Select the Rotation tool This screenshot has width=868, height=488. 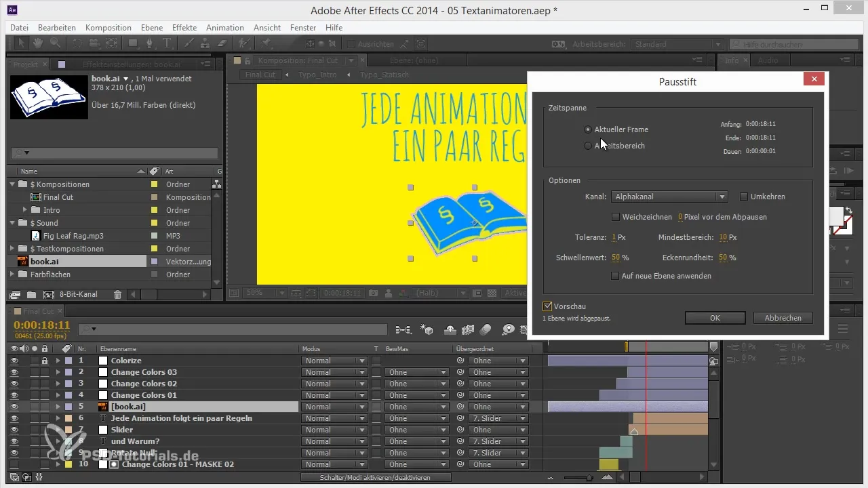pyautogui.click(x=77, y=43)
